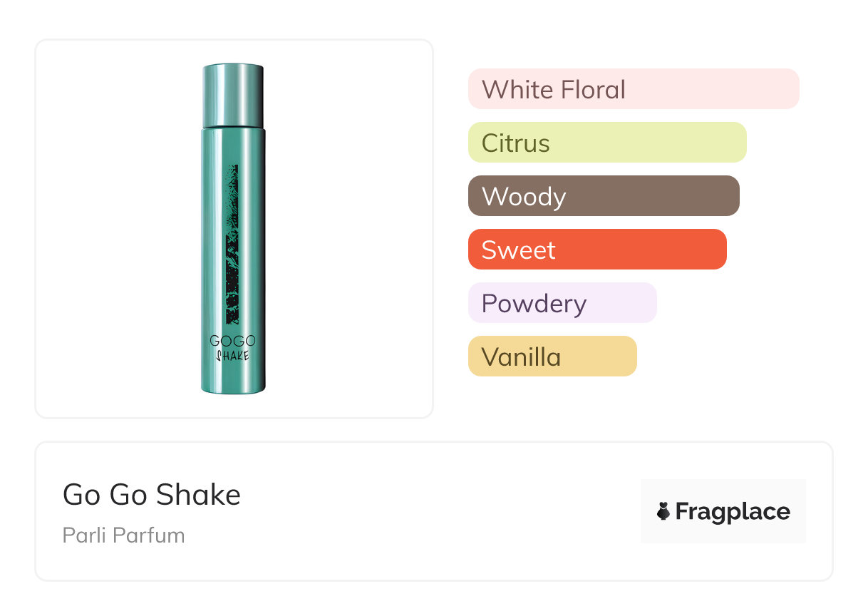Open the Parli Parfum brand link
The height and width of the screenshot is (616, 868).
pyautogui.click(x=123, y=535)
